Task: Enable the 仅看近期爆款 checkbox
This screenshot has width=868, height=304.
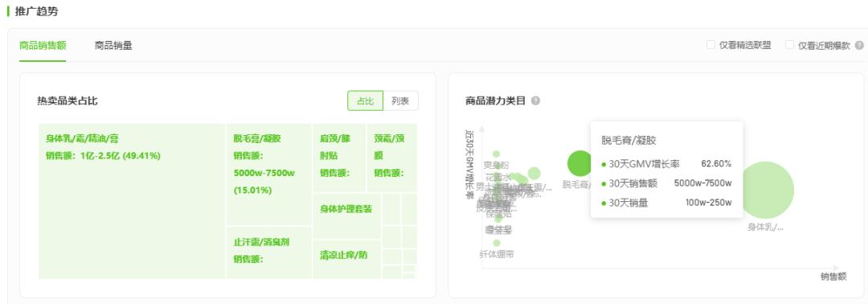Action: coord(790,45)
